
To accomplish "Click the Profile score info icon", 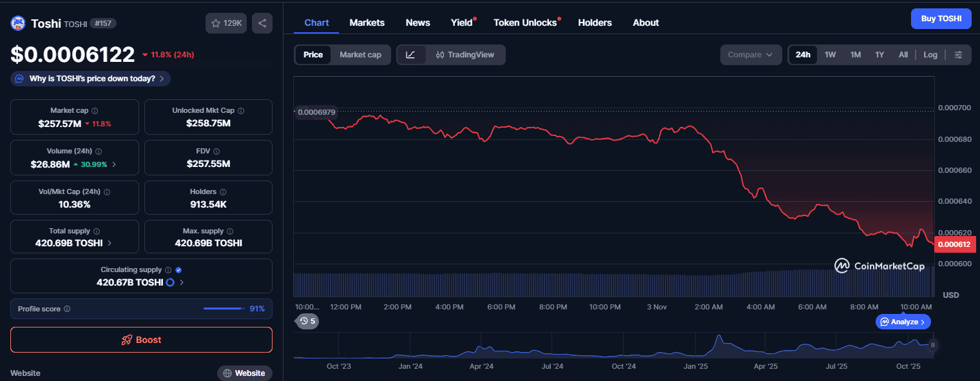I will click(67, 309).
